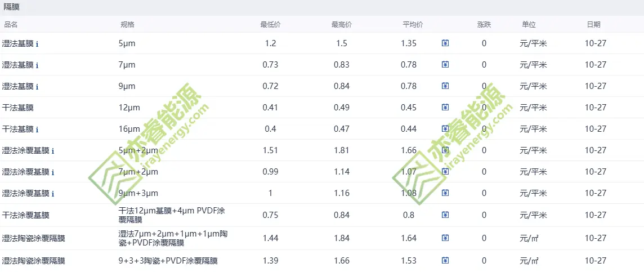Click the 干法涂覆基膜 product name

pyautogui.click(x=26, y=215)
